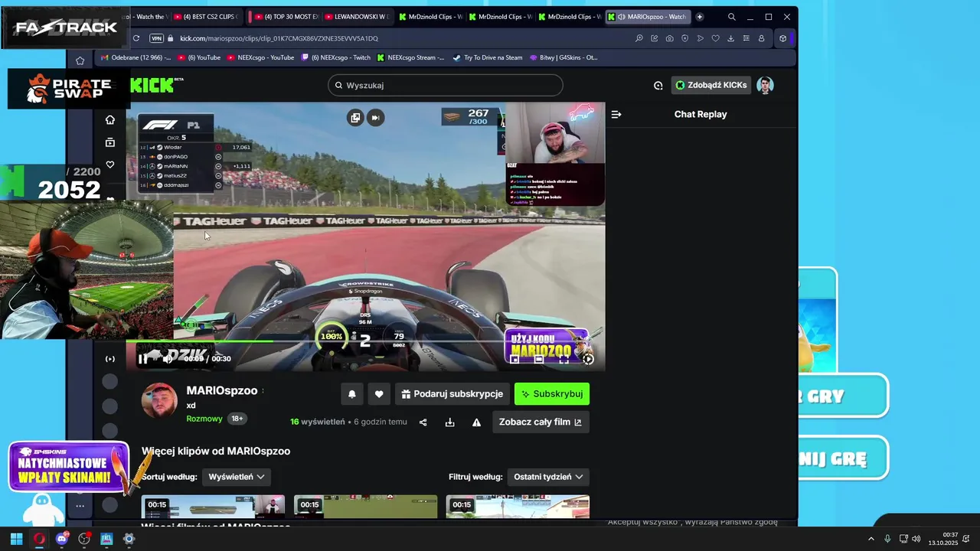Select the MARIOspzoo - Watch tab
980x551 pixels.
[x=648, y=16]
